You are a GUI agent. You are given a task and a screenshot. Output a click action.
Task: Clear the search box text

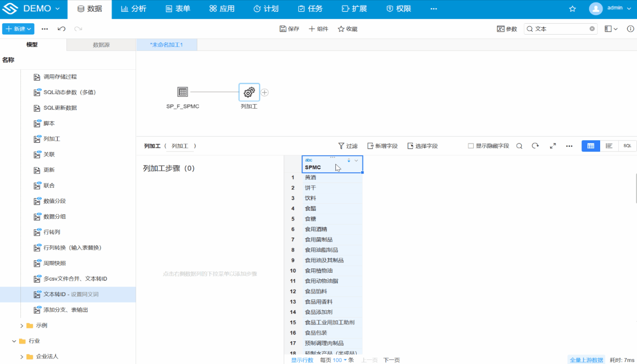point(592,29)
